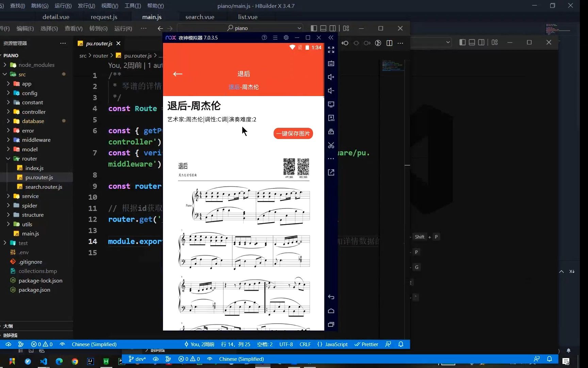
Task: Open explorer more actions ellipsis
Action: (63, 43)
